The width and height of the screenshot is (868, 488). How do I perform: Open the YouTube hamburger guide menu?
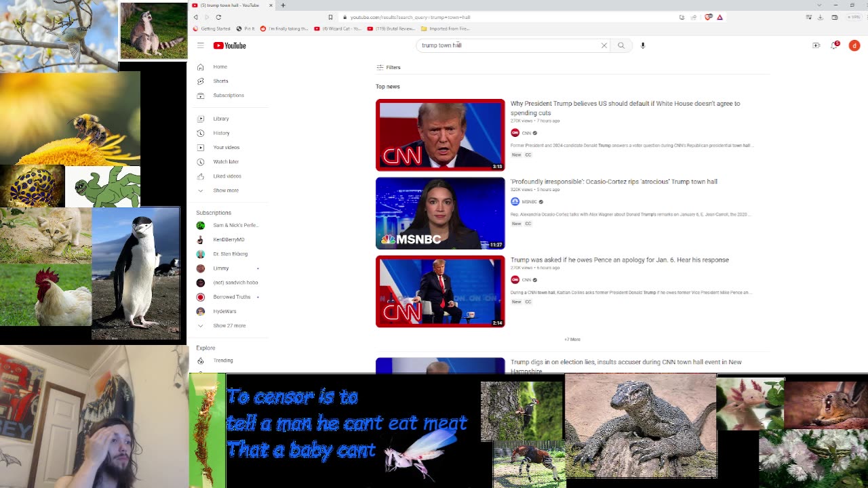click(201, 45)
